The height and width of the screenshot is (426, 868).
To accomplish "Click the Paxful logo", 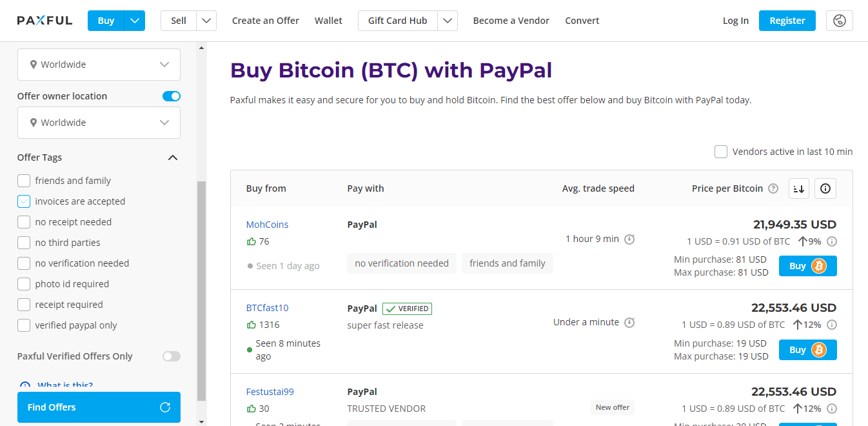I will point(44,21).
